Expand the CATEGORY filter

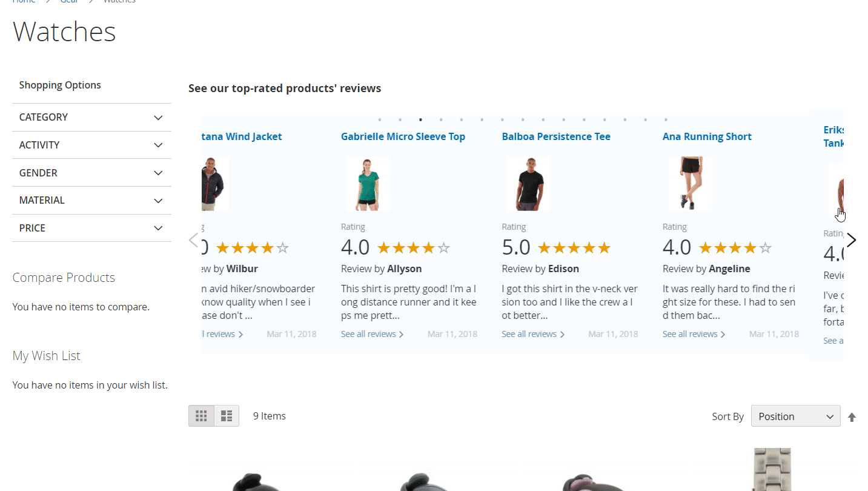tap(91, 118)
